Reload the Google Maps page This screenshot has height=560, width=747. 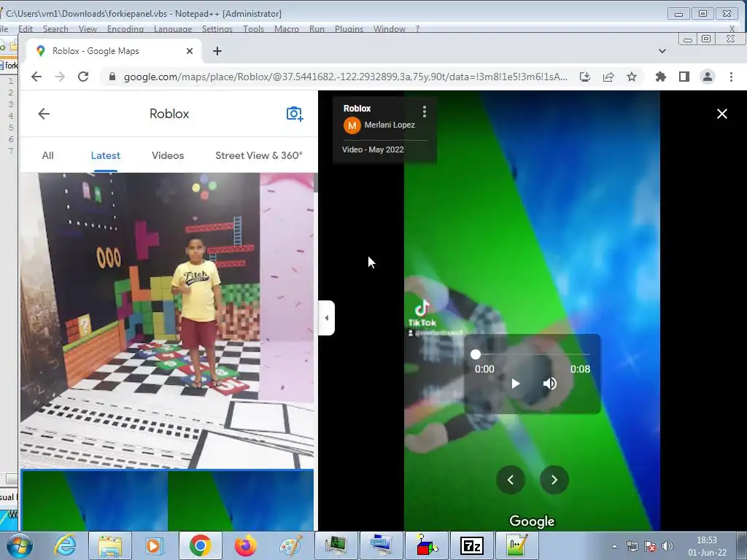click(x=83, y=77)
